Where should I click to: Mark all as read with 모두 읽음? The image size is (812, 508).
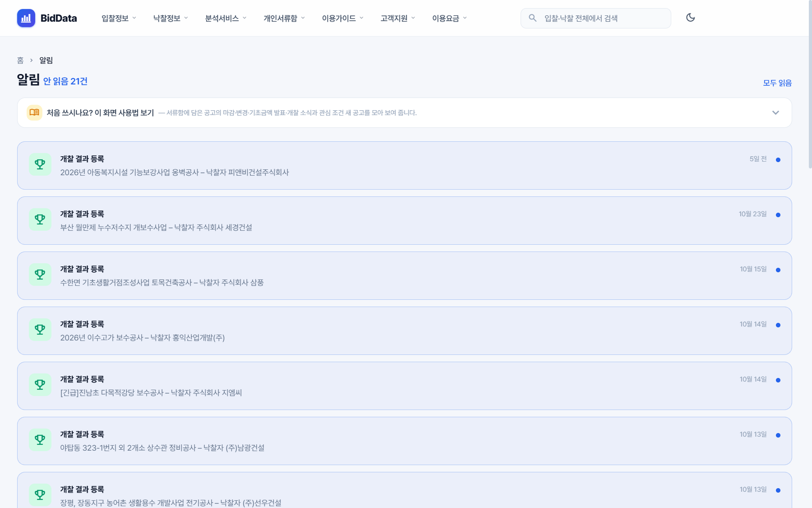click(777, 83)
